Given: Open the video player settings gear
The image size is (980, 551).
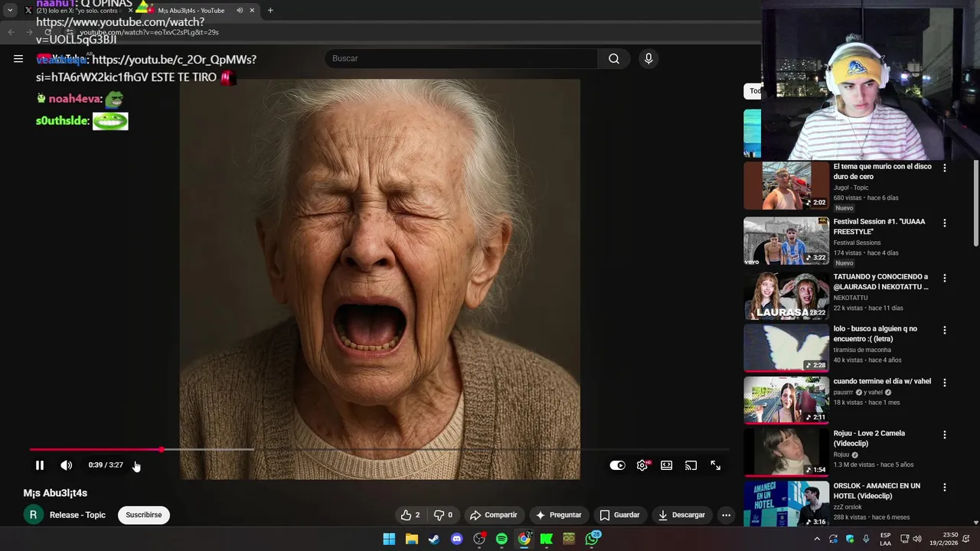Looking at the screenshot, I should [642, 465].
